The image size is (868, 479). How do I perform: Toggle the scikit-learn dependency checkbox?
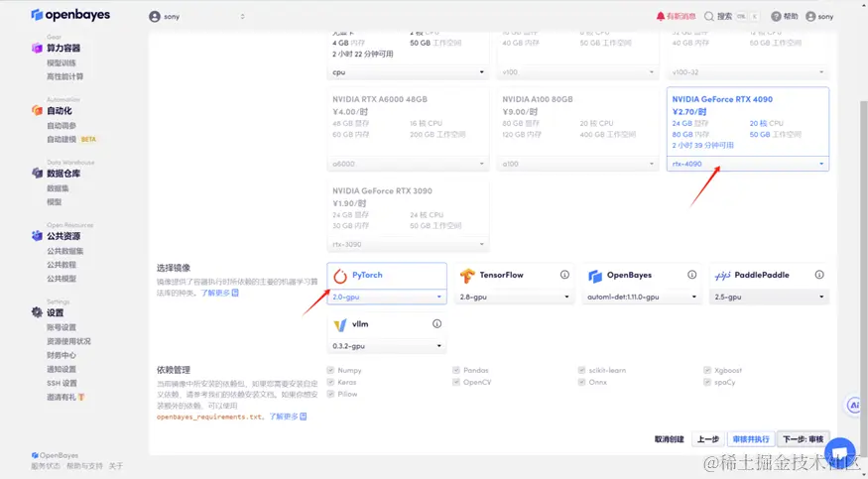(581, 370)
